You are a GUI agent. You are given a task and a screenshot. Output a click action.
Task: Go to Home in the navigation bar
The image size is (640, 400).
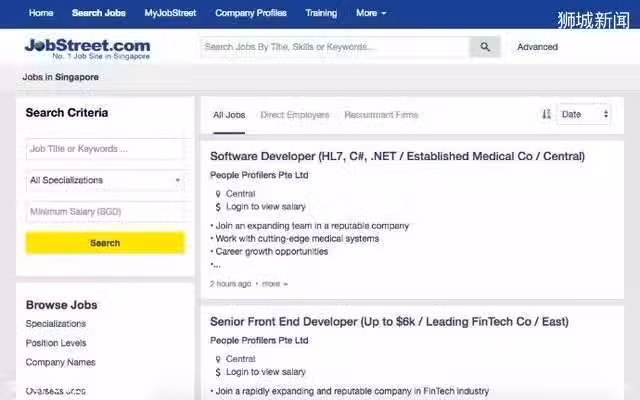[x=41, y=13]
